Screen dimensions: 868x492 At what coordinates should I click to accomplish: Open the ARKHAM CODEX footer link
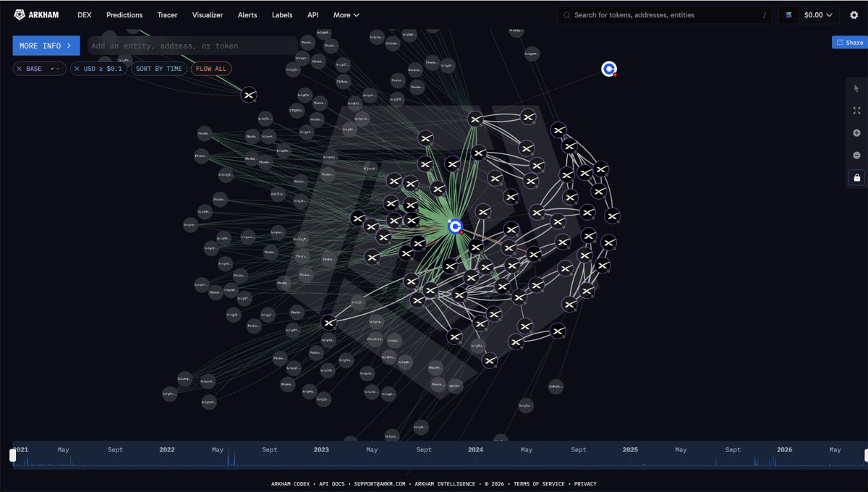[292, 484]
